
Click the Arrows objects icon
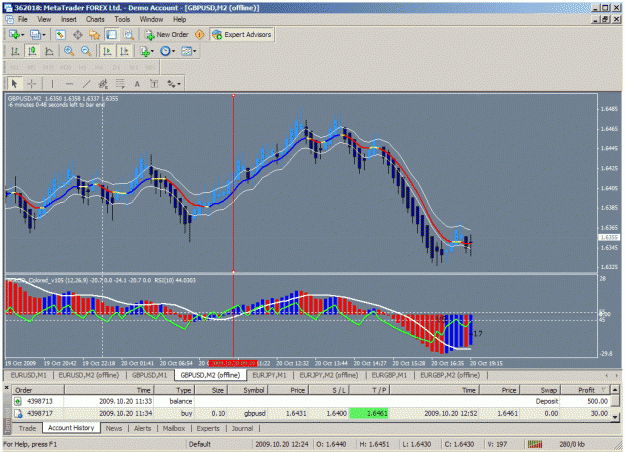tap(171, 84)
